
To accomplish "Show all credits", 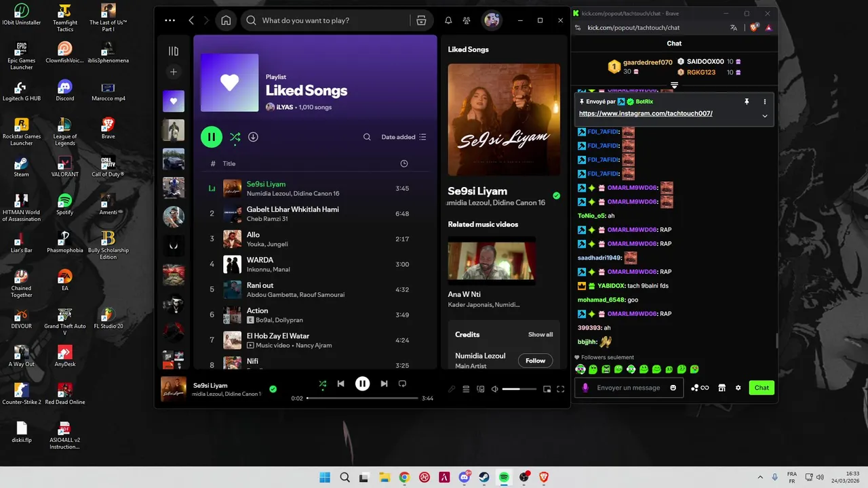I will (540, 334).
